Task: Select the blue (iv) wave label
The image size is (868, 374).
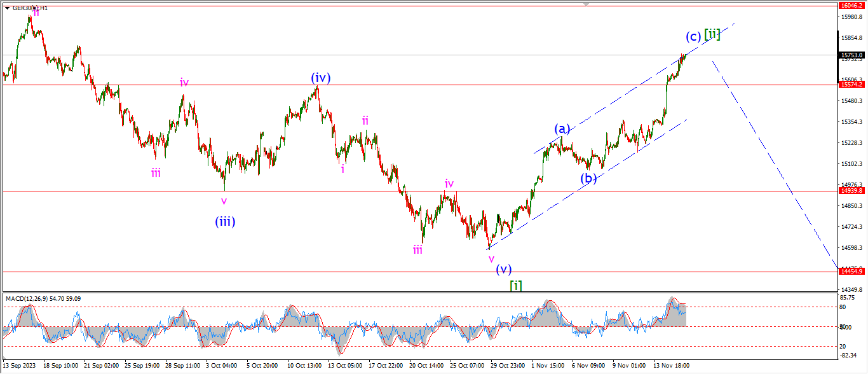Action: 321,78
